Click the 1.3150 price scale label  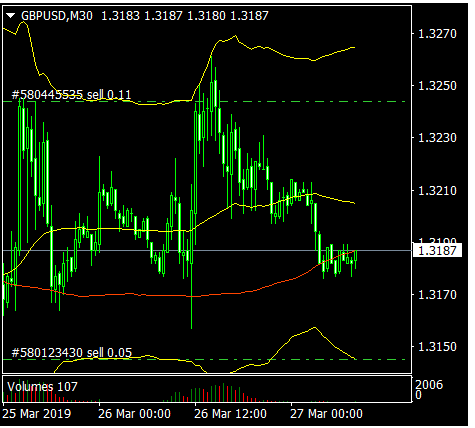[437, 347]
